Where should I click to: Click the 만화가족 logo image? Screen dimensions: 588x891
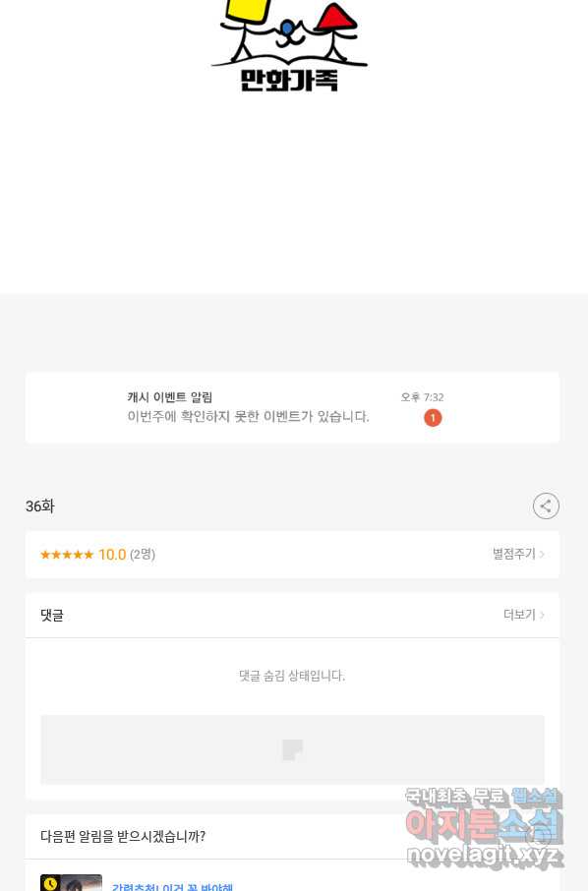pos(290,46)
